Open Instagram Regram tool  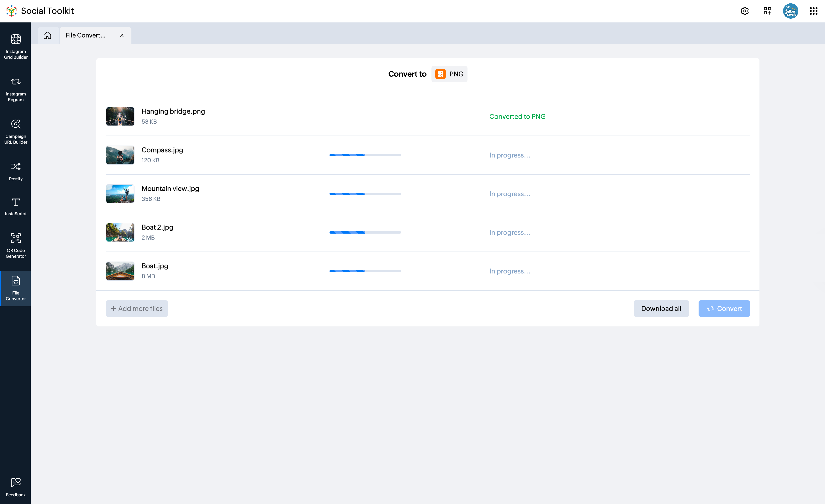tap(15, 89)
